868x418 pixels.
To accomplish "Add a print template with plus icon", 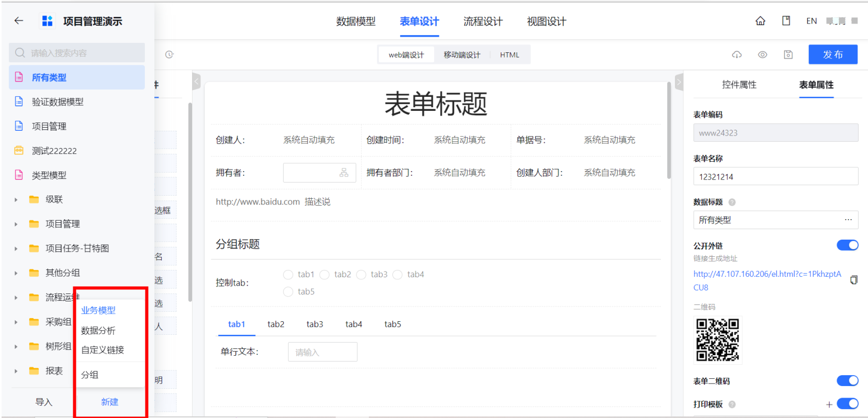I will pyautogui.click(x=829, y=404).
